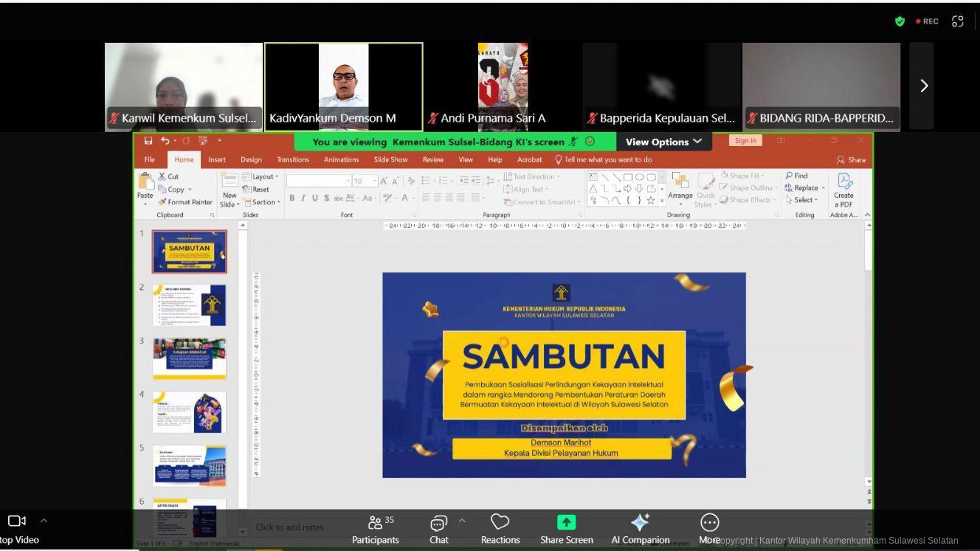Open the Chat panel
Image resolution: width=980 pixels, height=551 pixels.
coord(438,528)
